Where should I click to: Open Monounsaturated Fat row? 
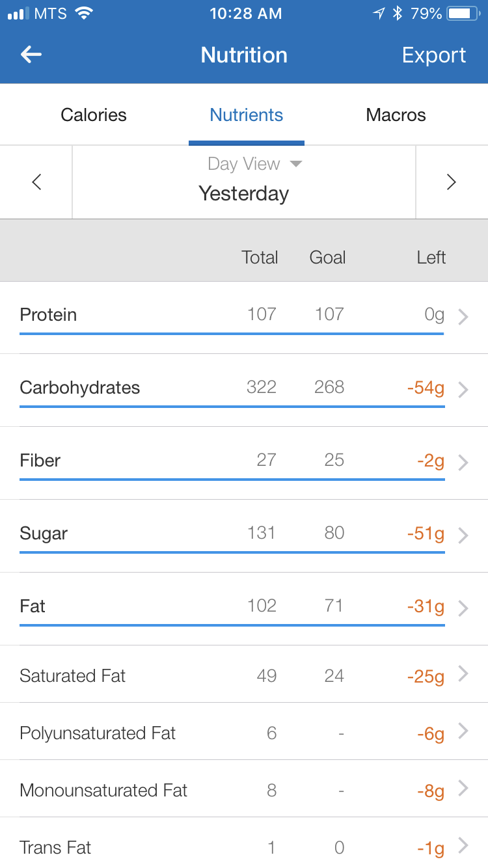244,789
